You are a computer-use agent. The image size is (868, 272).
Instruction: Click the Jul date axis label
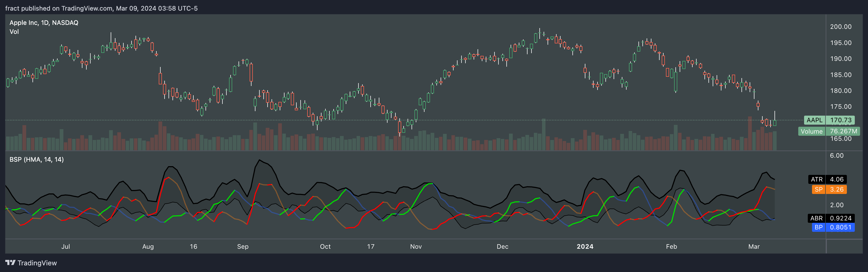(66, 247)
